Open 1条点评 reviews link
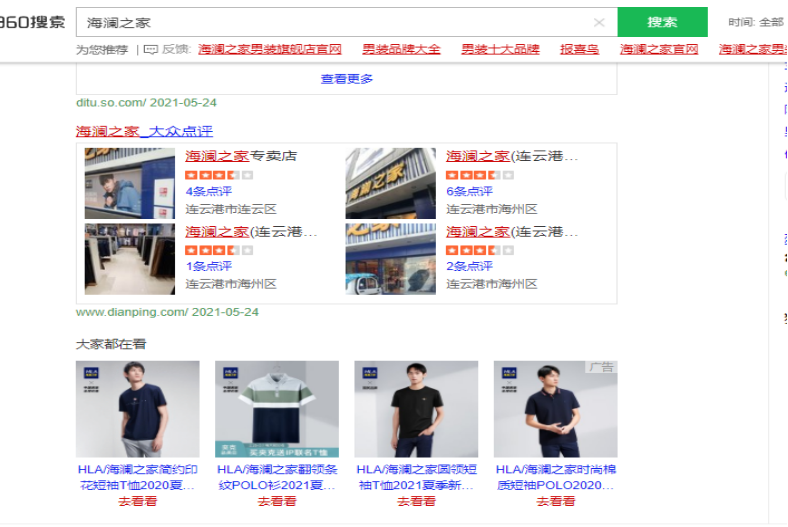 click(209, 266)
